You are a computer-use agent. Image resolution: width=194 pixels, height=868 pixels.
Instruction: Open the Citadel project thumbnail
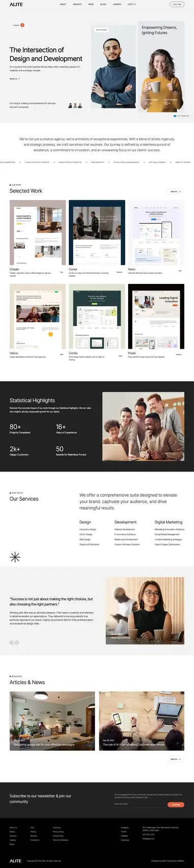click(38, 232)
